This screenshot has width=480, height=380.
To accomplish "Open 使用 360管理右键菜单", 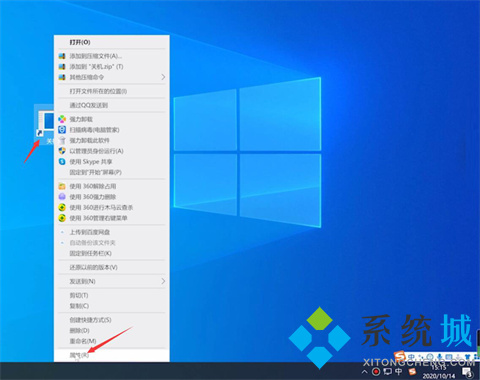I will coord(112,218).
